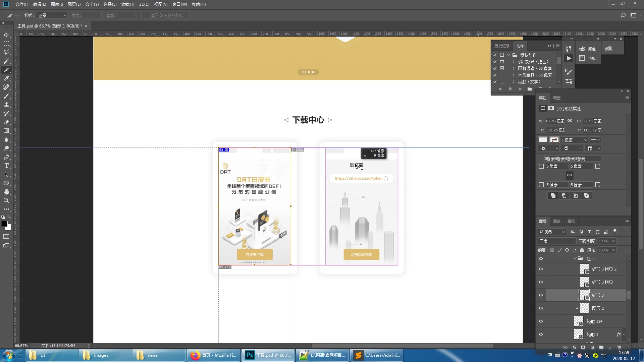Select the Move tool

[6, 35]
